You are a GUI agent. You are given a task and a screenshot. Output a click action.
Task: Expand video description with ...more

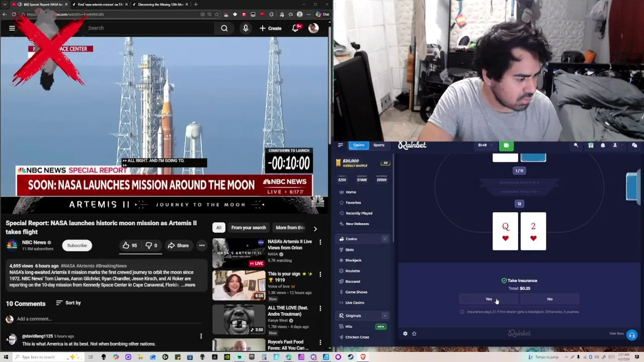[189, 285]
